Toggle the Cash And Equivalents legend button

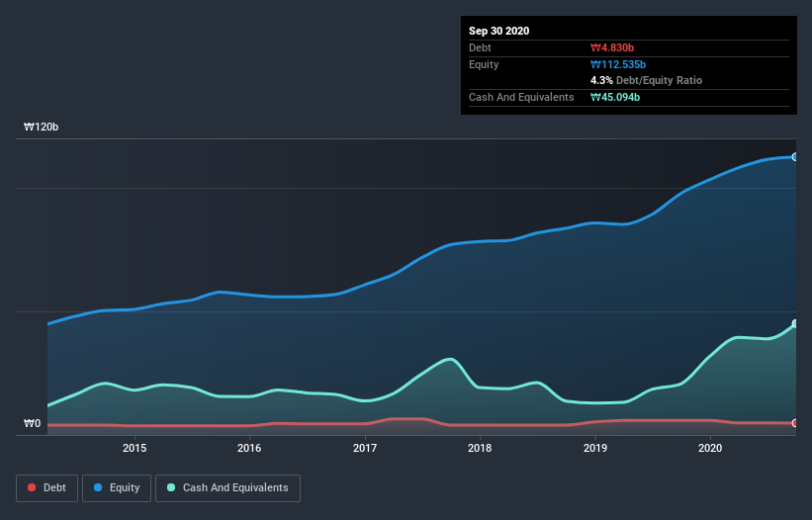coord(227,488)
